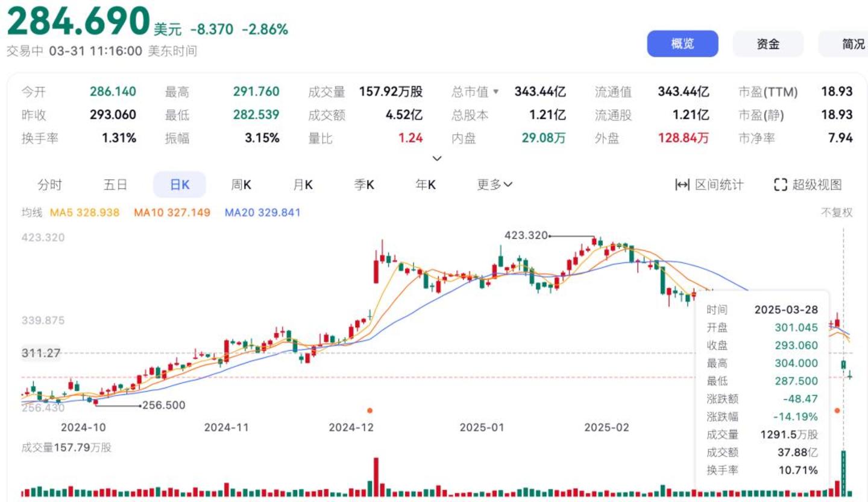Image resolution: width=868 pixels, height=502 pixels.
Task: Switch to the 资金 tab
Action: [x=768, y=44]
